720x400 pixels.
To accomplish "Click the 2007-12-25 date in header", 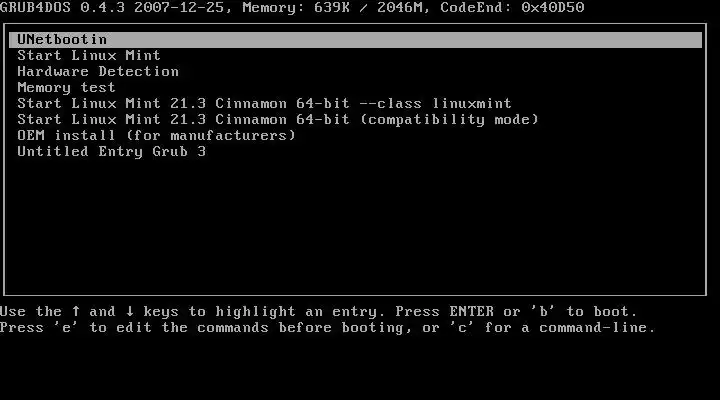I will (x=179, y=7).
